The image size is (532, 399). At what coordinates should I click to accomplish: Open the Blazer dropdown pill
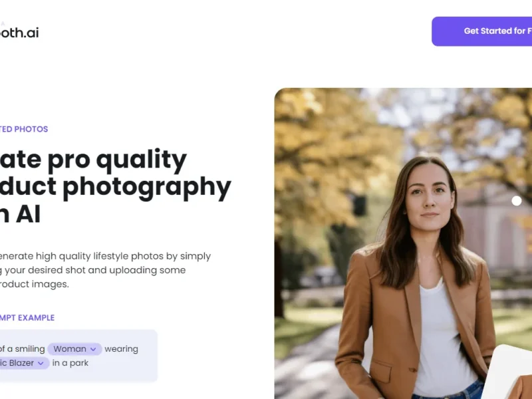[x=25, y=363]
